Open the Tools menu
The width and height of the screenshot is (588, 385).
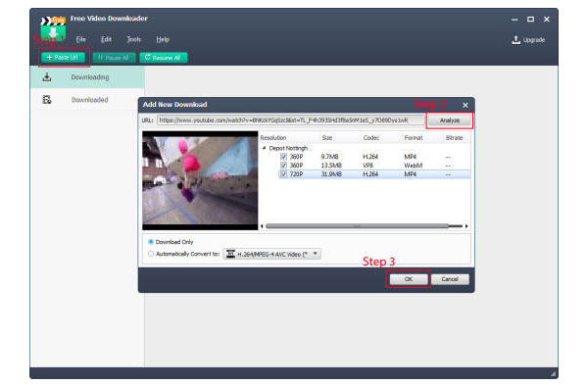click(x=134, y=39)
